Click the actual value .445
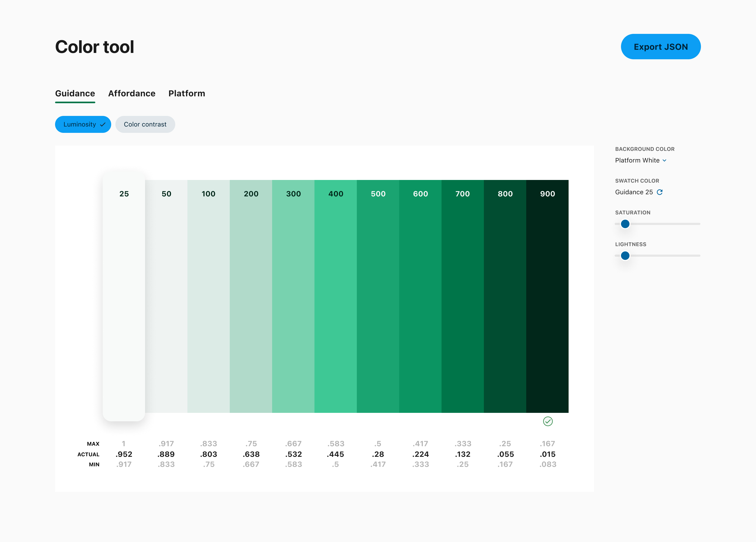Viewport: 756px width, 542px height. point(335,454)
